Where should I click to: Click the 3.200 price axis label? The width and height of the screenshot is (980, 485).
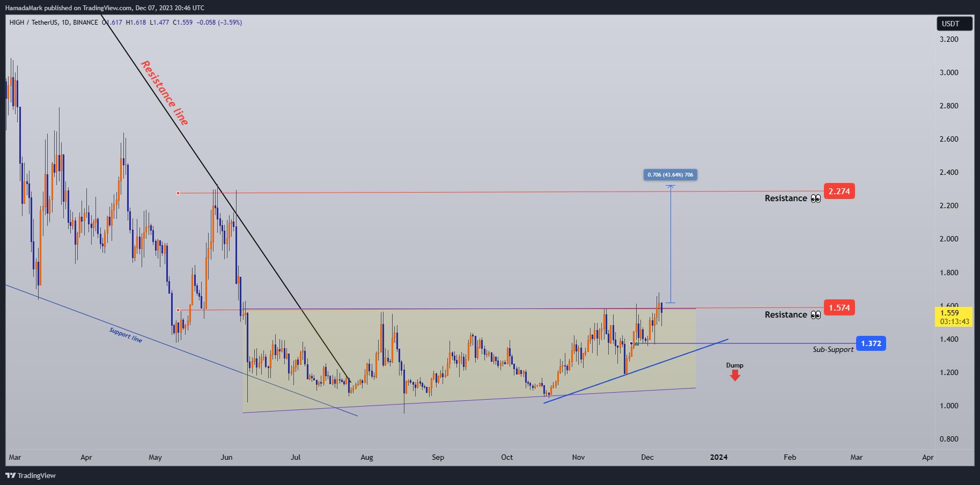click(x=949, y=39)
